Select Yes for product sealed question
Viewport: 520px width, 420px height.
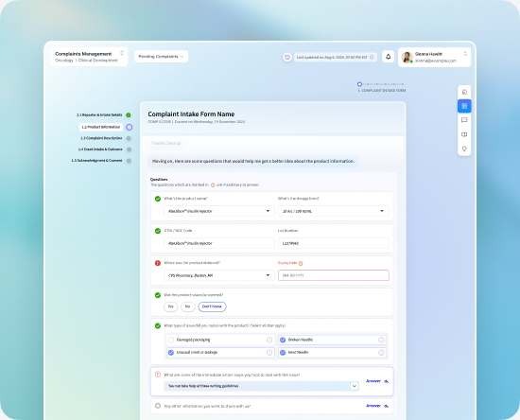click(171, 306)
